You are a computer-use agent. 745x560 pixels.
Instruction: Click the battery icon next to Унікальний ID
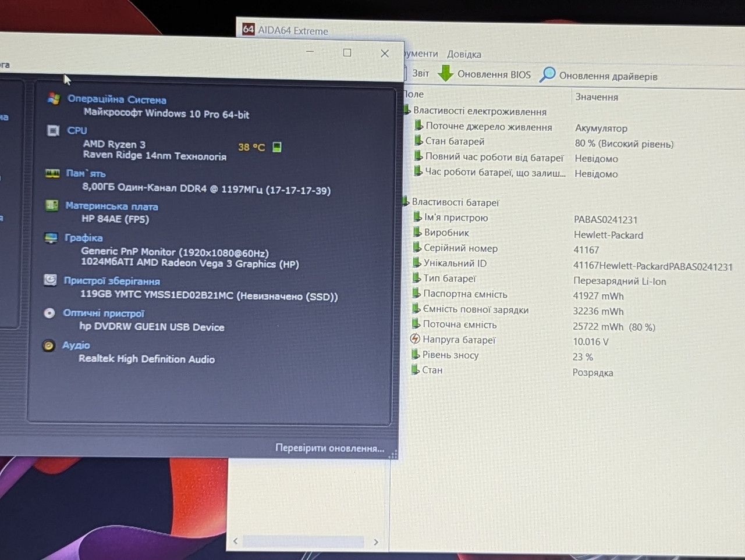[x=417, y=262]
